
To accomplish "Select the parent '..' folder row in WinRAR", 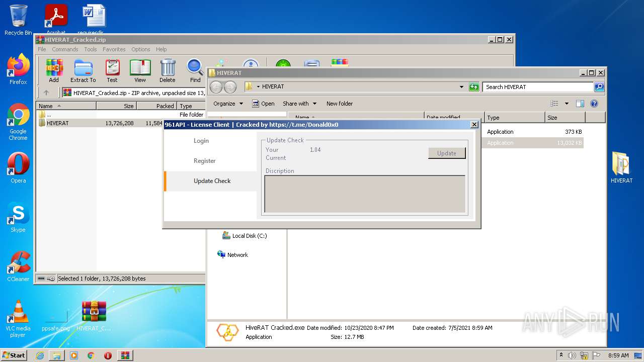I will click(x=121, y=115).
